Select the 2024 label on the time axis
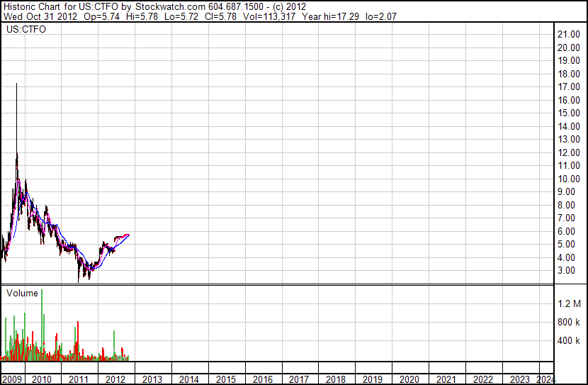 point(545,379)
